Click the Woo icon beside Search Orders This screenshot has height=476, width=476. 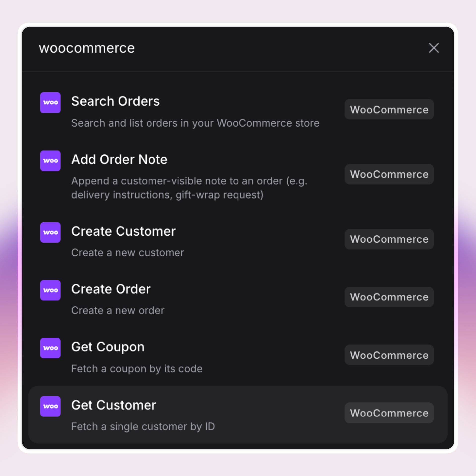(x=50, y=102)
